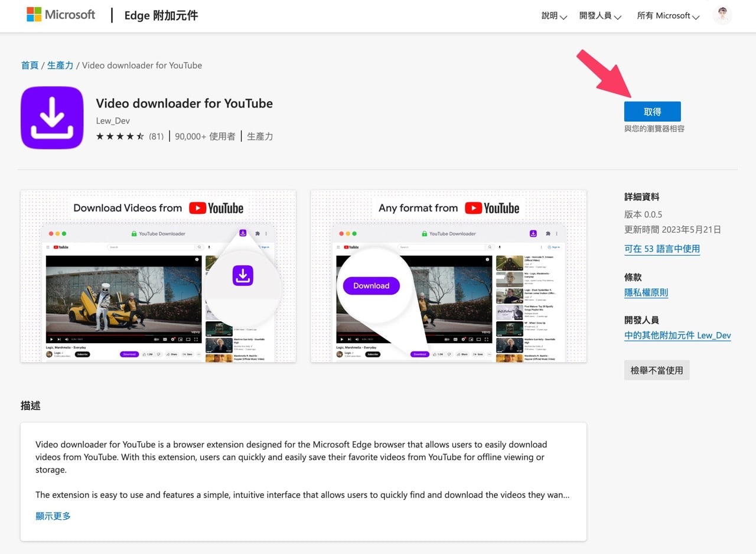Expand description with 顯示更多

pos(53,516)
